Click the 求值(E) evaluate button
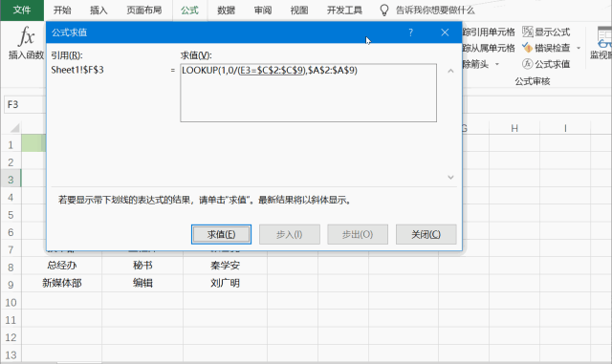This screenshot has width=612, height=364. (221, 234)
